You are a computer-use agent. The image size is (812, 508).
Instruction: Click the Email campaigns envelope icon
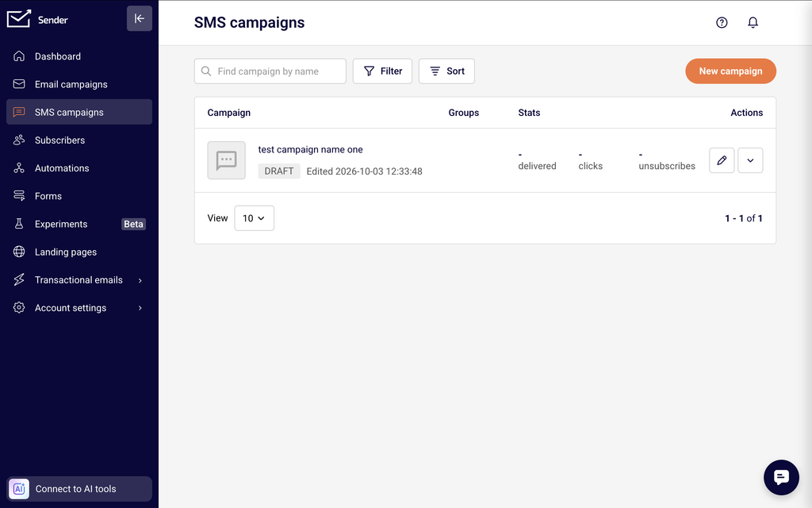coord(19,84)
